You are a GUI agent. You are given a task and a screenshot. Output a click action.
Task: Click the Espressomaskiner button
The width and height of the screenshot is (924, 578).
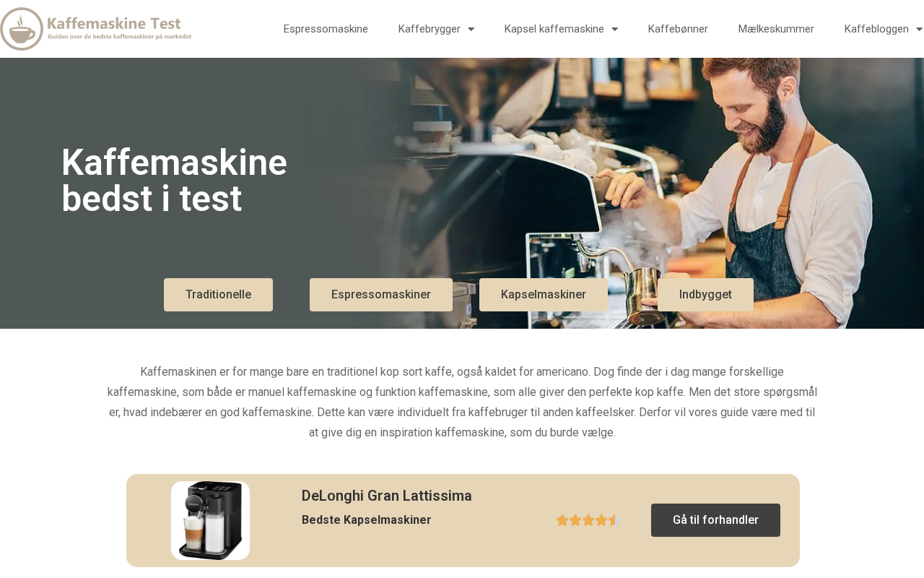point(381,295)
